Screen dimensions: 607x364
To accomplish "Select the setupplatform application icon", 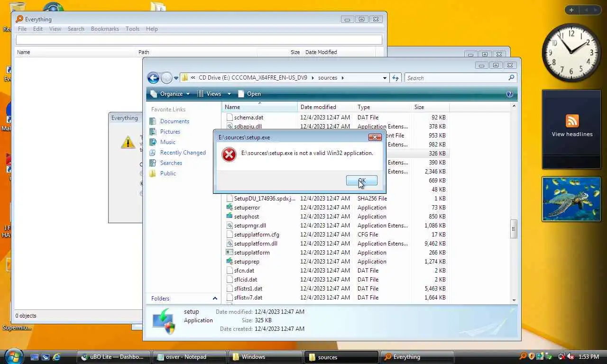I will tap(230, 253).
